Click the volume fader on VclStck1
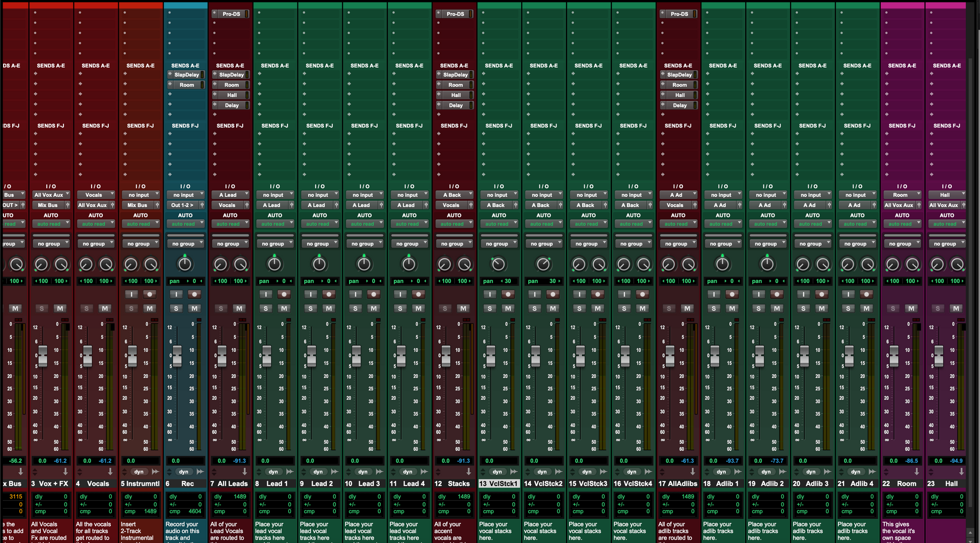 click(491, 356)
